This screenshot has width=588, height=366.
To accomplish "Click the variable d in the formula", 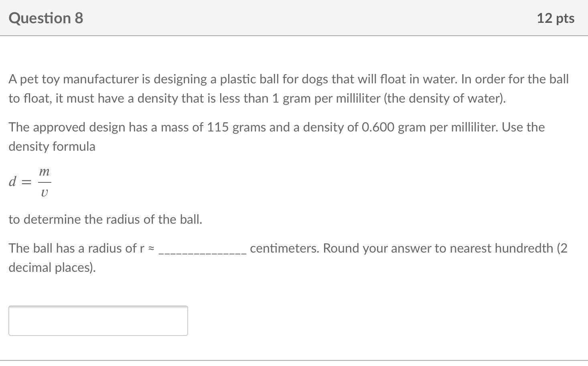I will pos(12,182).
